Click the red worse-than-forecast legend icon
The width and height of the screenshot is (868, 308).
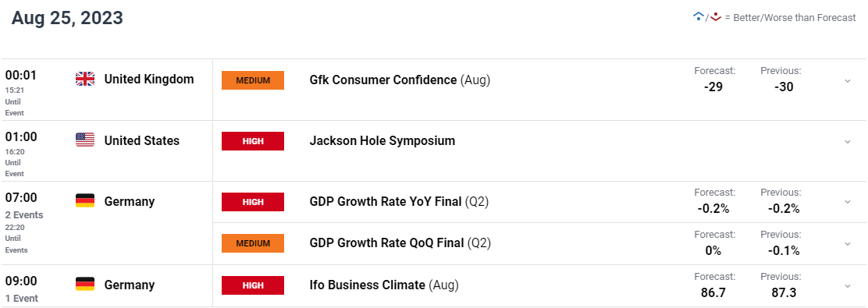click(715, 16)
